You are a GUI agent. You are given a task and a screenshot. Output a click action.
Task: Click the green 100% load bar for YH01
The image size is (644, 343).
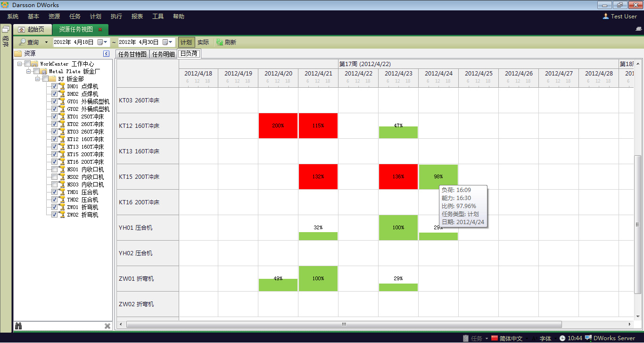pyautogui.click(x=398, y=227)
